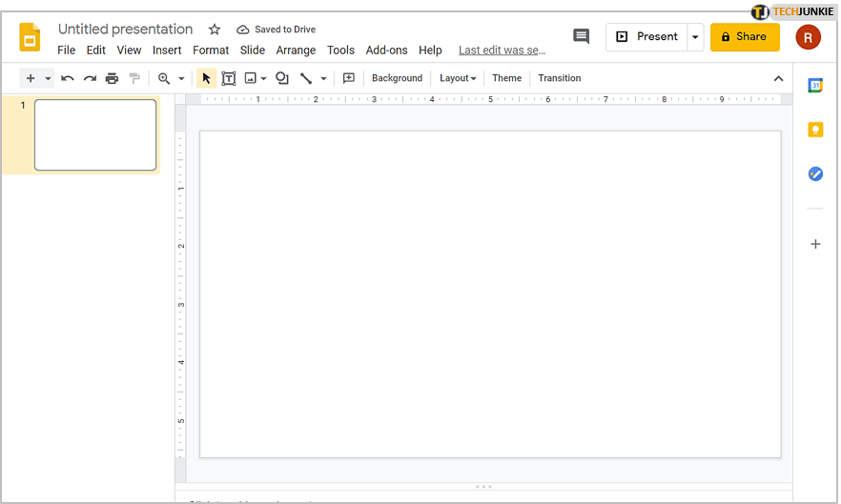
Task: Open Google Keep in side panel
Action: tap(815, 130)
